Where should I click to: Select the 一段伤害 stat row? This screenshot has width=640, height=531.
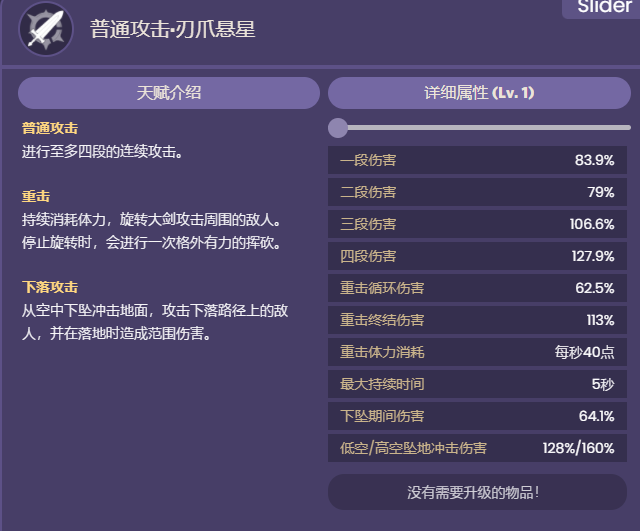pos(477,161)
